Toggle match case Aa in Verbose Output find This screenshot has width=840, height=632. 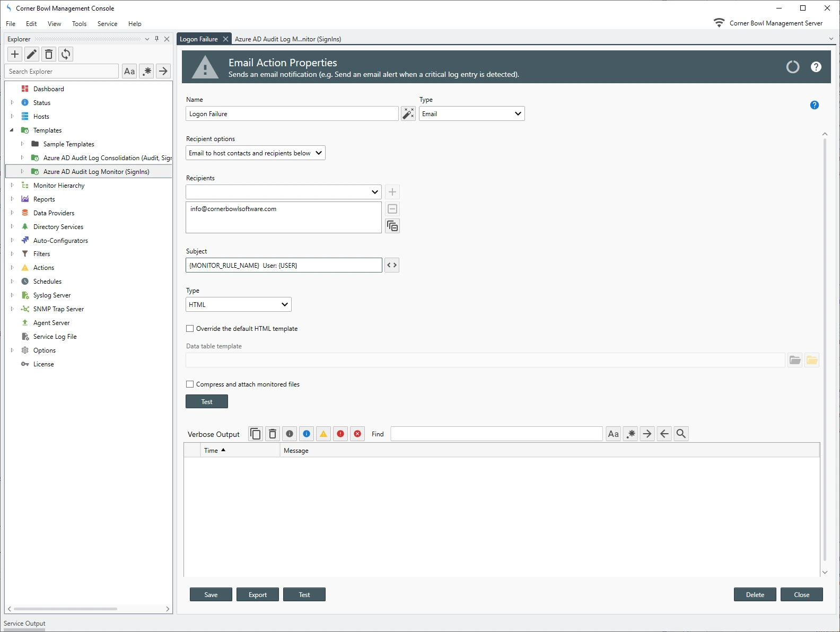(613, 434)
